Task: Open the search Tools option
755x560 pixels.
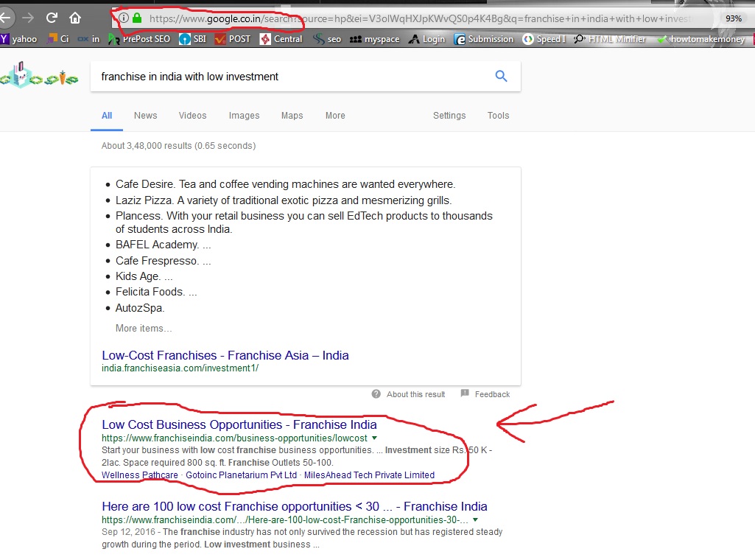Action: click(x=498, y=116)
